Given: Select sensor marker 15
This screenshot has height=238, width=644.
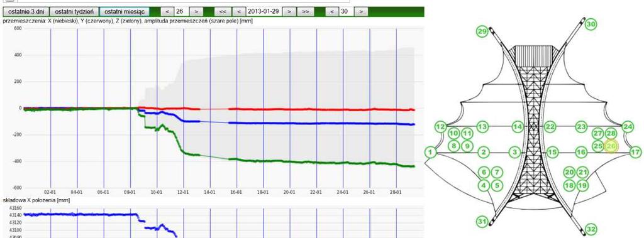Looking at the screenshot, I should [552, 153].
